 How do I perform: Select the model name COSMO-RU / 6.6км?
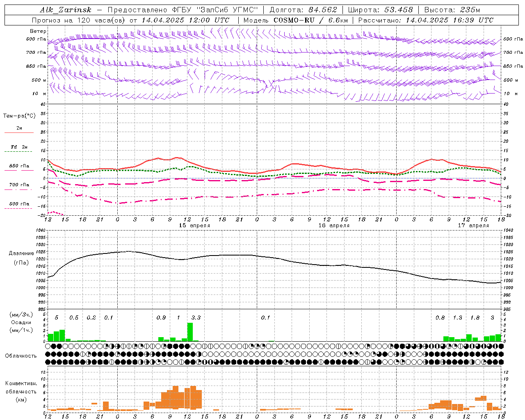pyautogui.click(x=311, y=20)
